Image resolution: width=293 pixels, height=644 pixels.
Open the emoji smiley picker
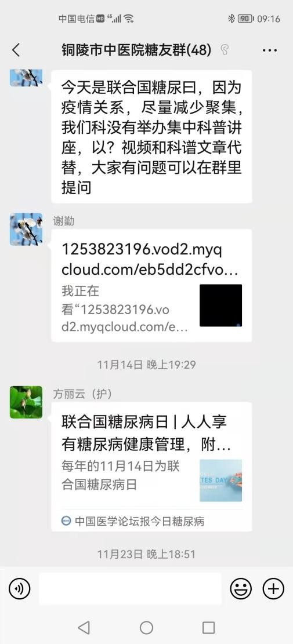tap(241, 589)
